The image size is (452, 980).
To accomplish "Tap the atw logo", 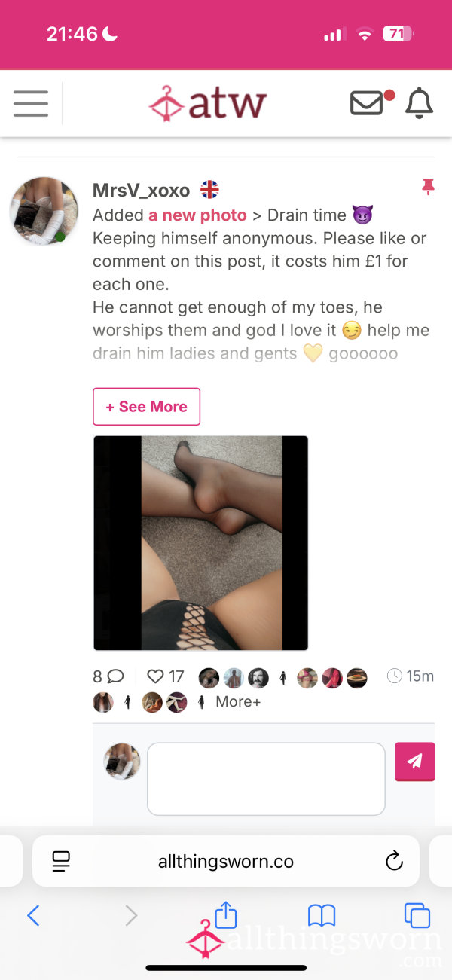I will (207, 103).
